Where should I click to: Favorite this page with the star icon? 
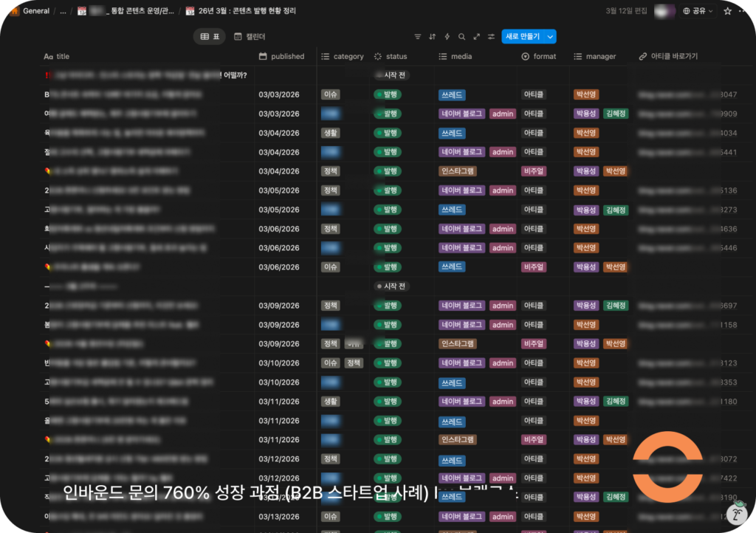point(727,11)
